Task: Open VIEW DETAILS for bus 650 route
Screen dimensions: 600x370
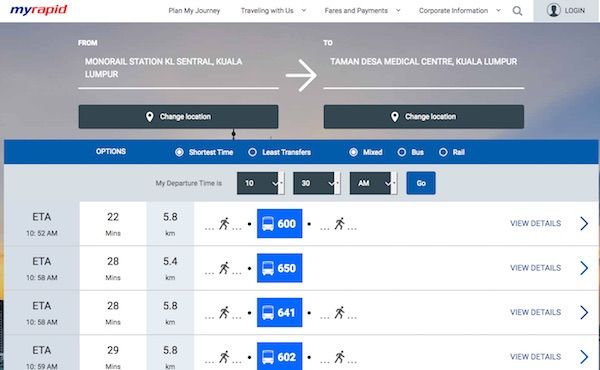Action: pyautogui.click(x=535, y=268)
